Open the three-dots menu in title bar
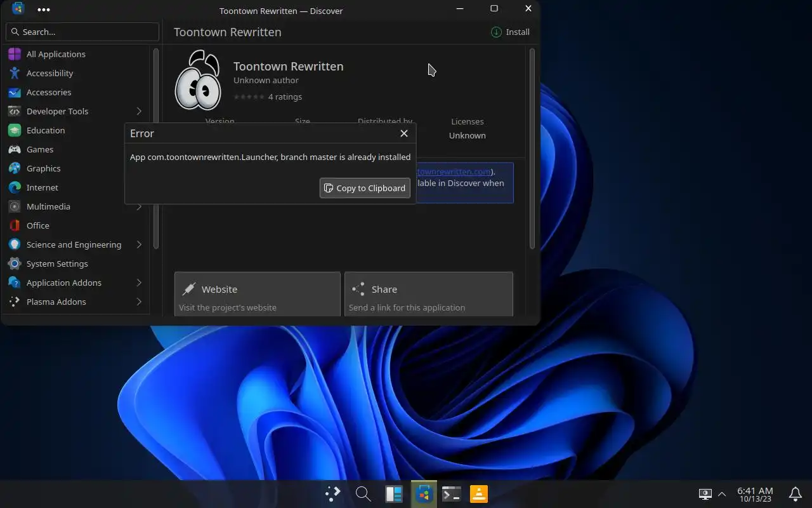The width and height of the screenshot is (812, 508). 44,10
